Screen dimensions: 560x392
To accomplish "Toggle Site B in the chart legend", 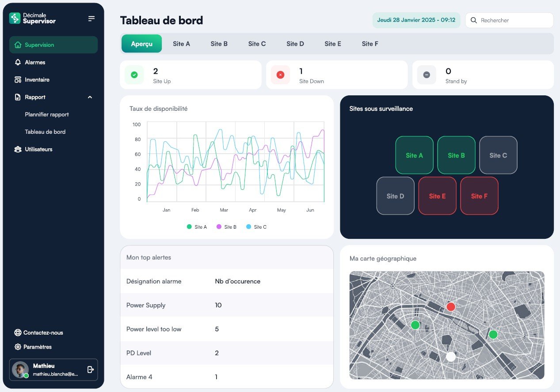I will pos(226,227).
